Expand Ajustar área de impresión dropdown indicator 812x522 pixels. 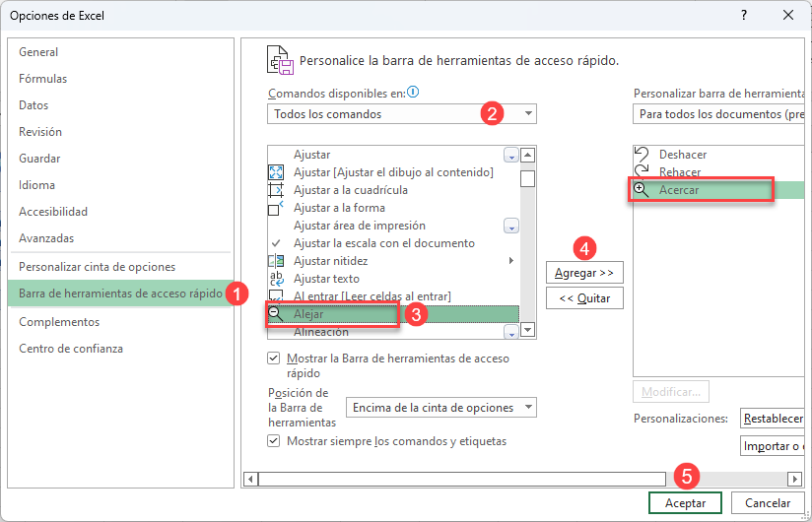pyautogui.click(x=511, y=226)
